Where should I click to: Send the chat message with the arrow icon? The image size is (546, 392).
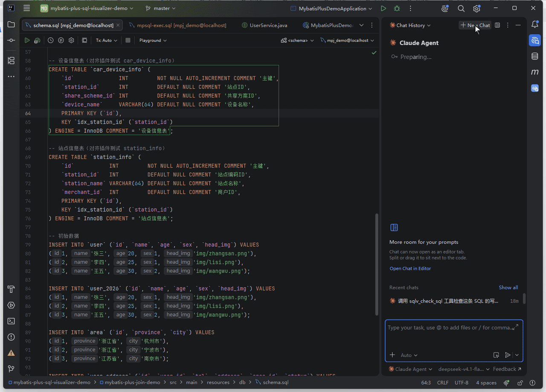(508, 355)
